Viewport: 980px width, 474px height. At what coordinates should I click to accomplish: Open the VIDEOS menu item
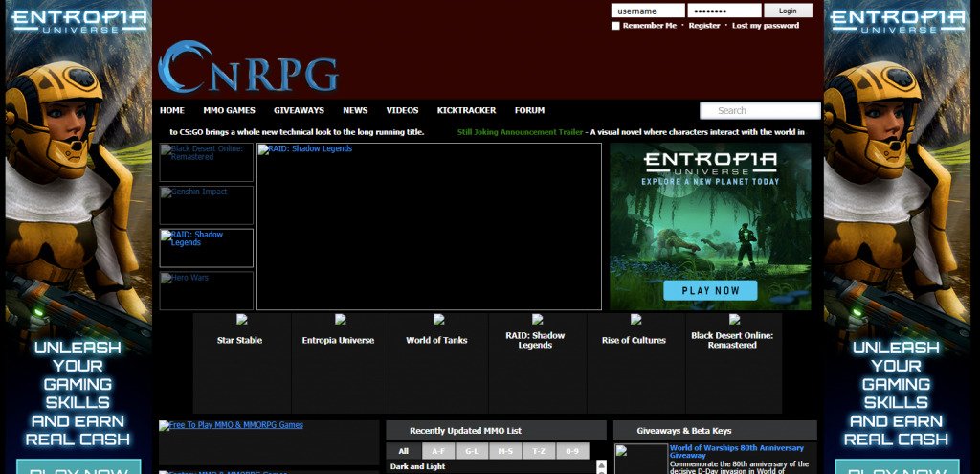coord(403,110)
